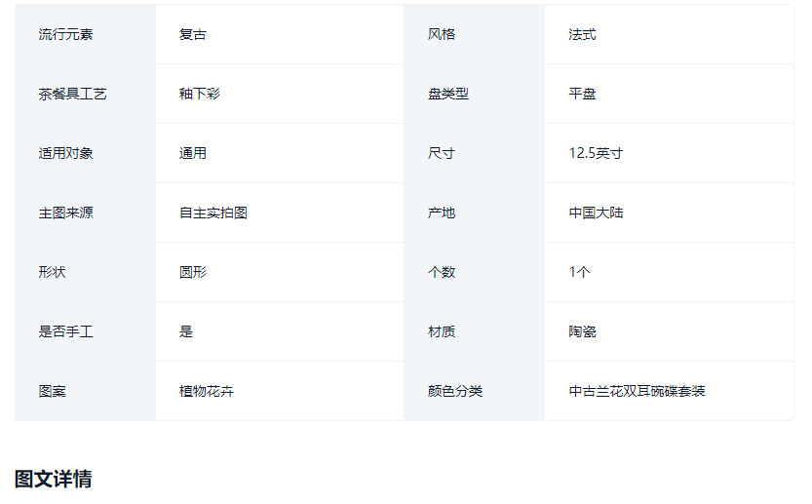Click the 适用对象 label cell
Screen dimensions: 812x504
(66, 154)
